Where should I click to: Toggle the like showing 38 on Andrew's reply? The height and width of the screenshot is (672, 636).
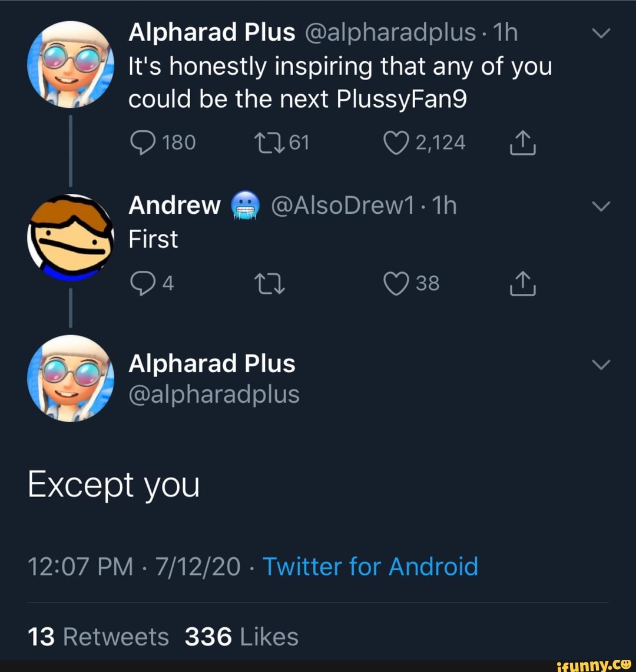coord(395,283)
